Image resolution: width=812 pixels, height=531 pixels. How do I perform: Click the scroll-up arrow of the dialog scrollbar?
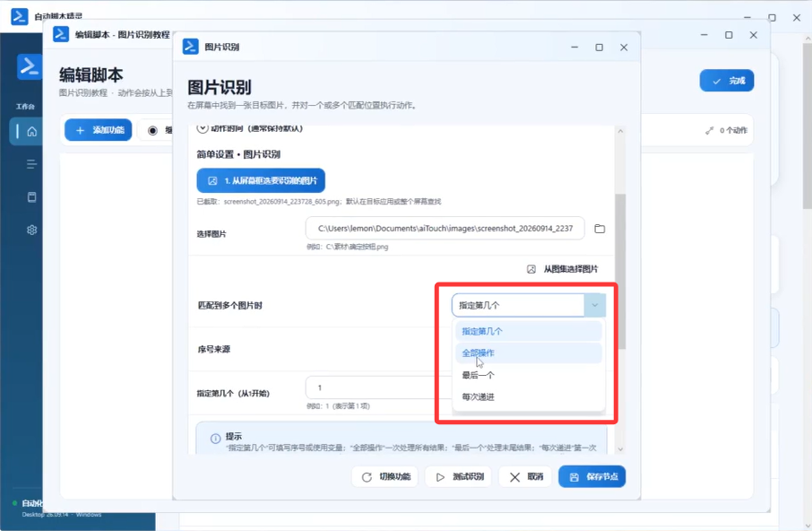(620, 132)
